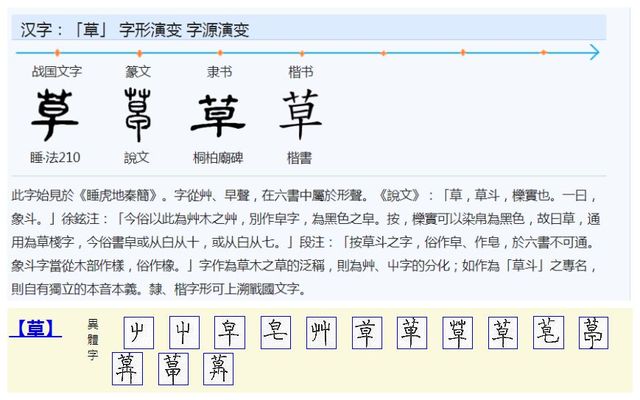Open the 篆文 seal script glyph image
The height and width of the screenshot is (400, 640).
click(x=137, y=114)
